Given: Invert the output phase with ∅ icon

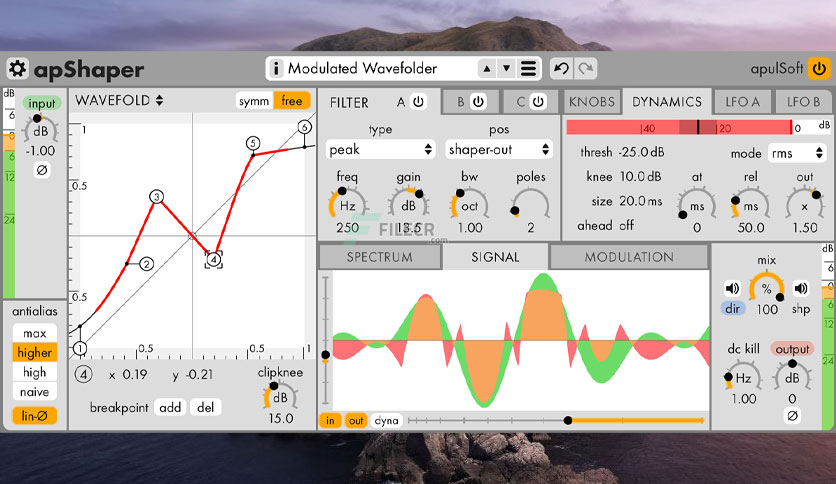Looking at the screenshot, I should coord(792,415).
